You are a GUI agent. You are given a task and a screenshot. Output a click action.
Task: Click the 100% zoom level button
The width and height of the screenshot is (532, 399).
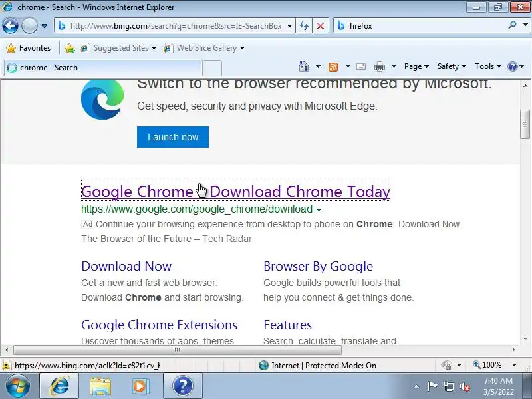click(x=487, y=365)
